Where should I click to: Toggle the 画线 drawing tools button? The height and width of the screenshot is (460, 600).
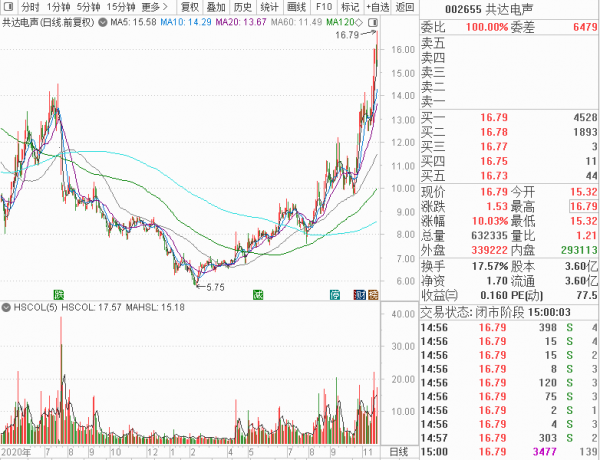[297, 7]
